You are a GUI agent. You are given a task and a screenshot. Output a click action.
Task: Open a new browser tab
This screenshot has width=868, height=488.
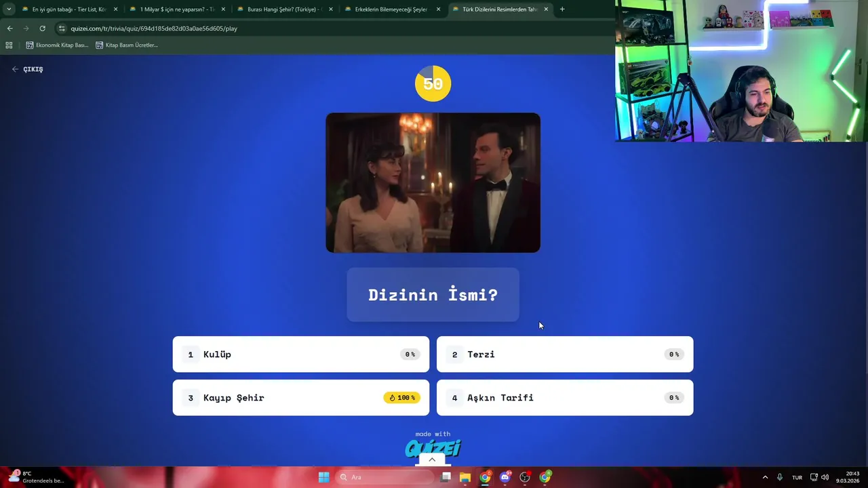(x=561, y=9)
